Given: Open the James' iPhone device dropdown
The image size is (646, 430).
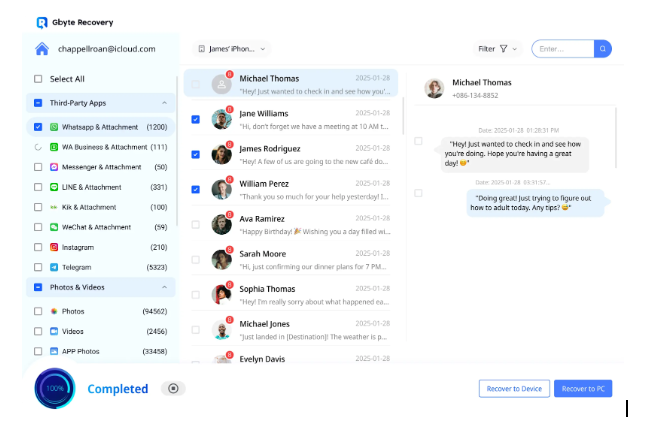Looking at the screenshot, I should 233,48.
